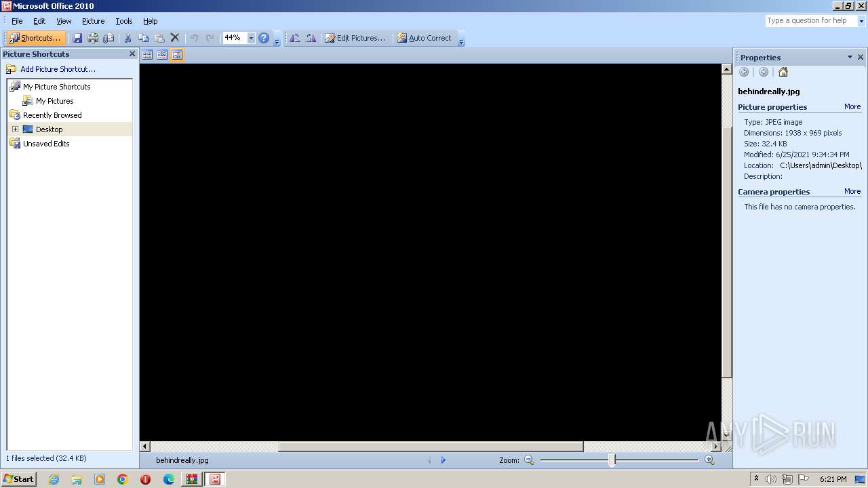Select Unsaved Edits in tree
868x488 pixels.
[46, 144]
